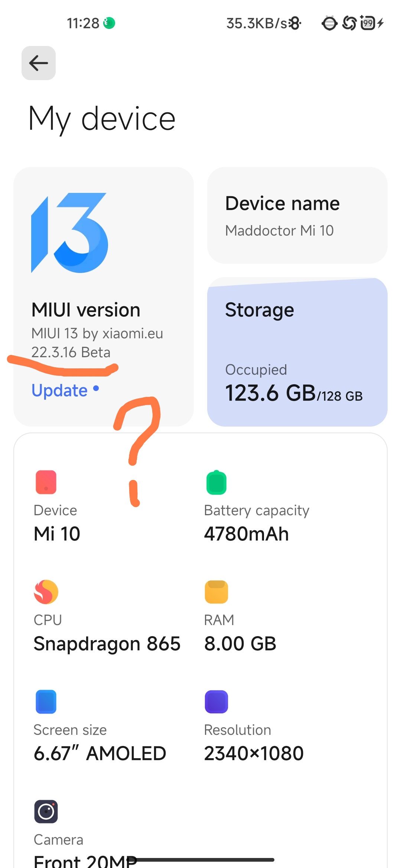Image resolution: width=401 pixels, height=868 pixels.
Task: Tap the MIUI 13 logo
Action: [x=70, y=233]
